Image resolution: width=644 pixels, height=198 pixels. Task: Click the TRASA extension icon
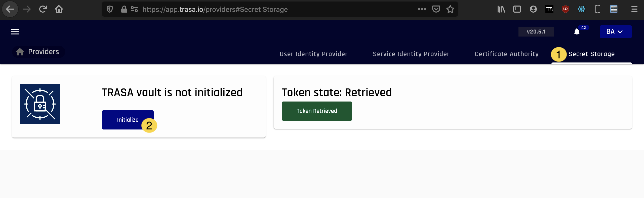(x=549, y=9)
